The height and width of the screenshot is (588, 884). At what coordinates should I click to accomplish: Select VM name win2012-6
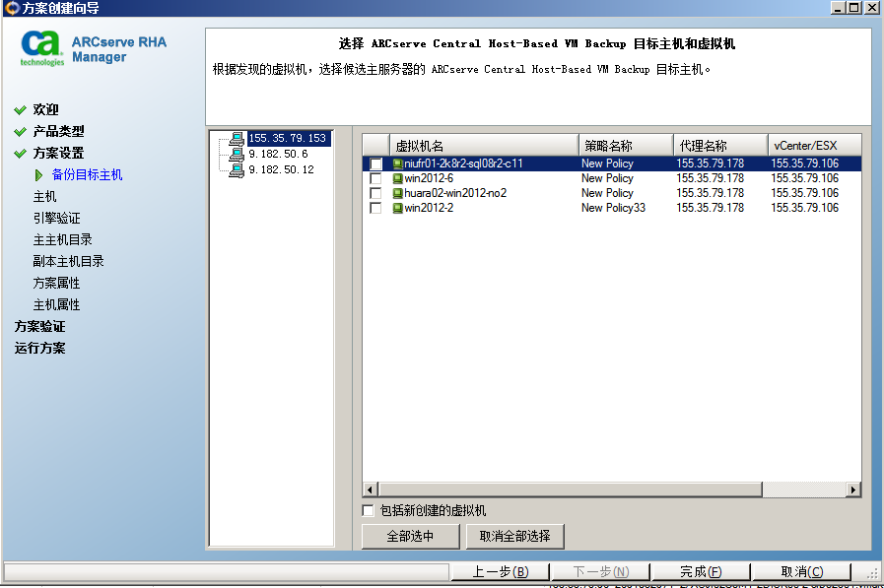(x=429, y=178)
